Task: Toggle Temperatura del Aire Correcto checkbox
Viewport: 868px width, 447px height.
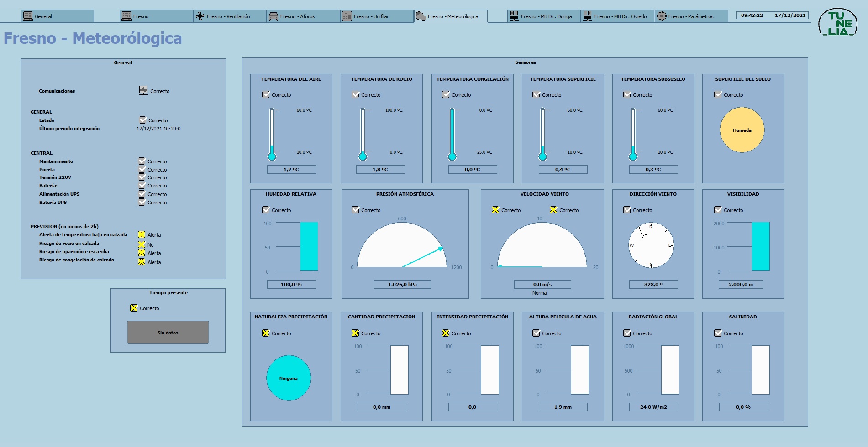Action: coord(266,94)
